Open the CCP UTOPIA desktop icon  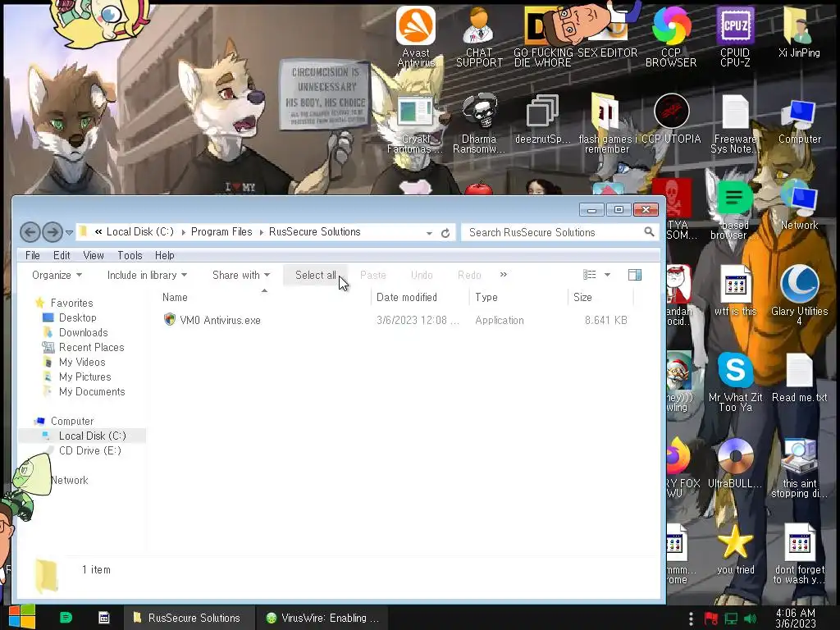(671, 119)
